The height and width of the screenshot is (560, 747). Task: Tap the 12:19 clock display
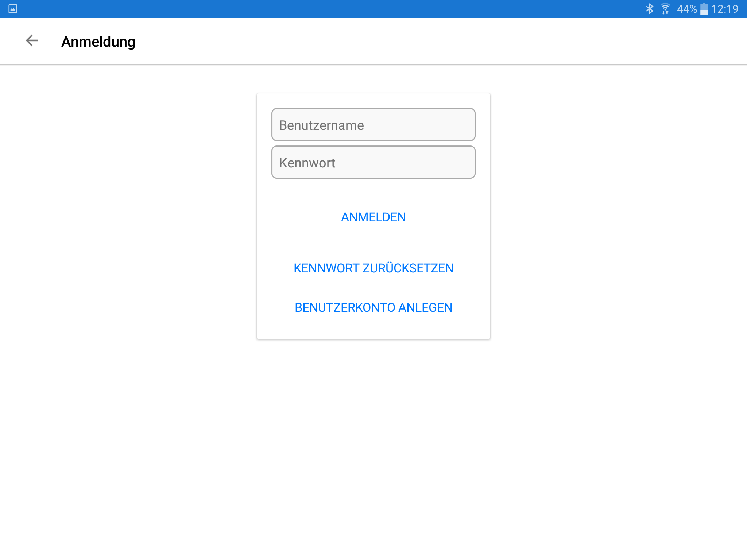(x=725, y=9)
